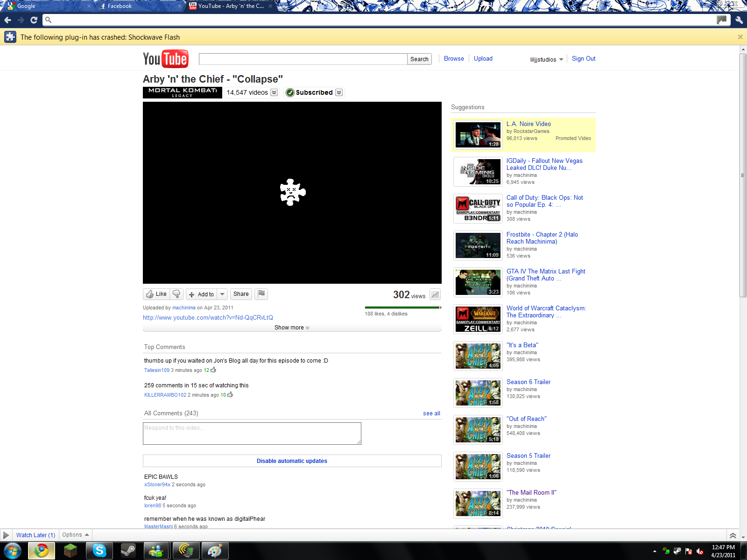Flag the video with the flag icon
This screenshot has height=560, width=747.
[261, 294]
